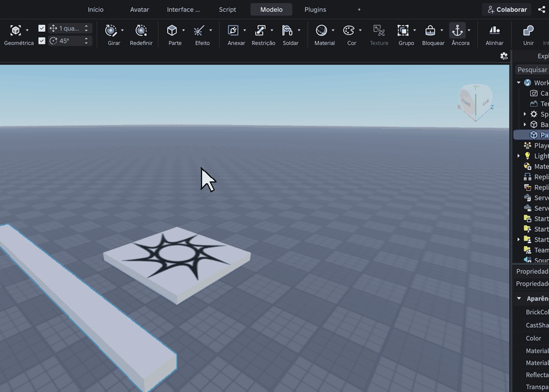The image size is (549, 392).
Task: Open the Plugins tab
Action: [315, 9]
